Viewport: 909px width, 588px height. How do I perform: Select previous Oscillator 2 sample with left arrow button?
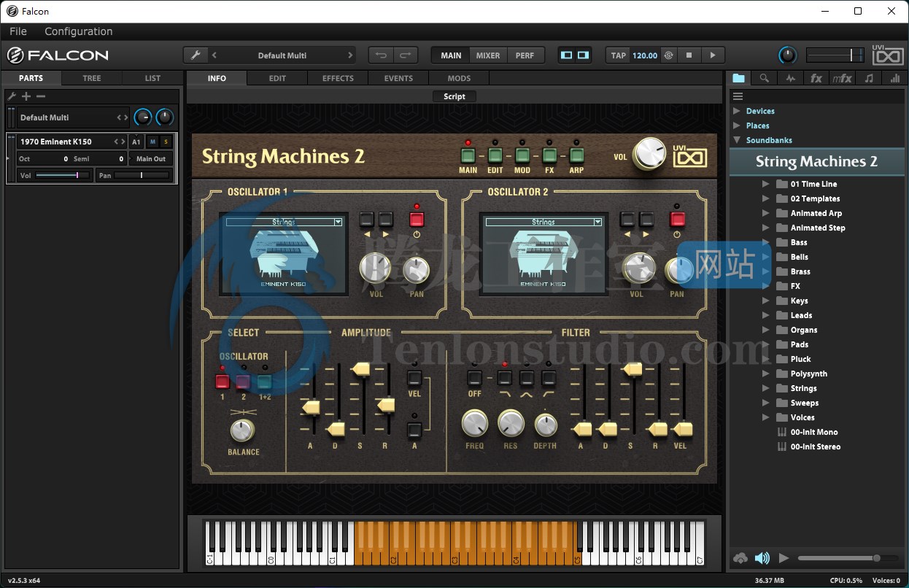pos(627,219)
